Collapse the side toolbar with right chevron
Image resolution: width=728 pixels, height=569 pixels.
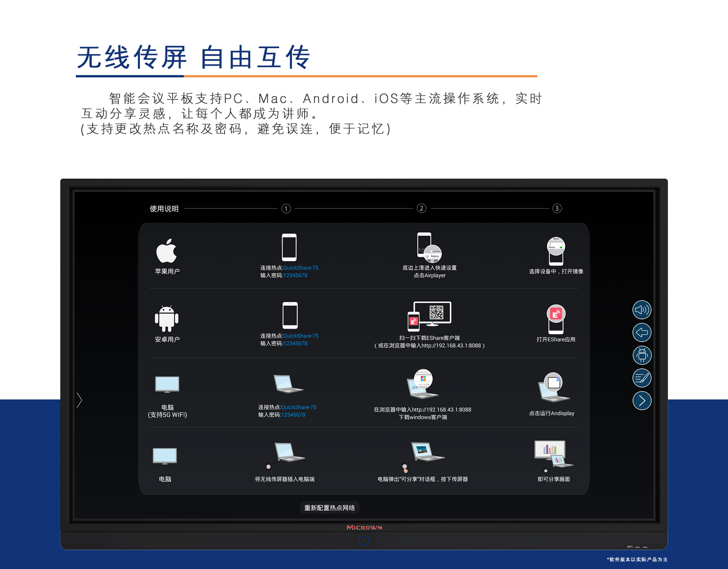642,401
